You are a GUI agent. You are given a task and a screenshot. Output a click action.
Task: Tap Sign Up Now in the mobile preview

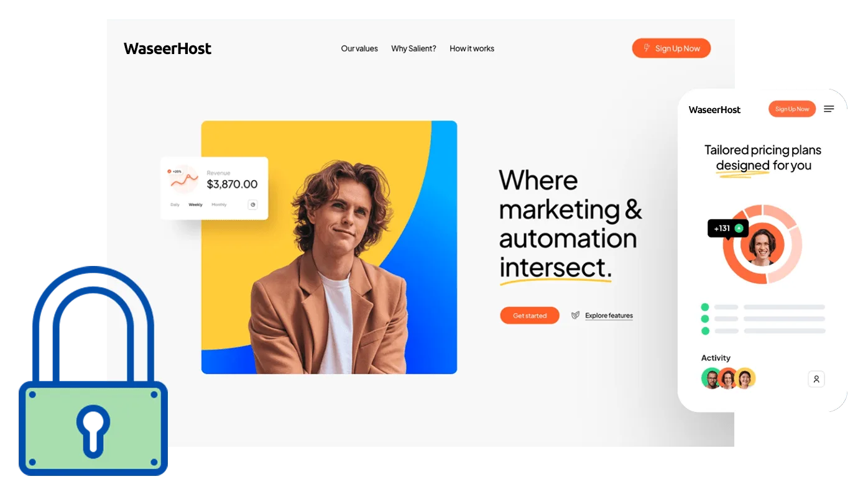coord(792,109)
